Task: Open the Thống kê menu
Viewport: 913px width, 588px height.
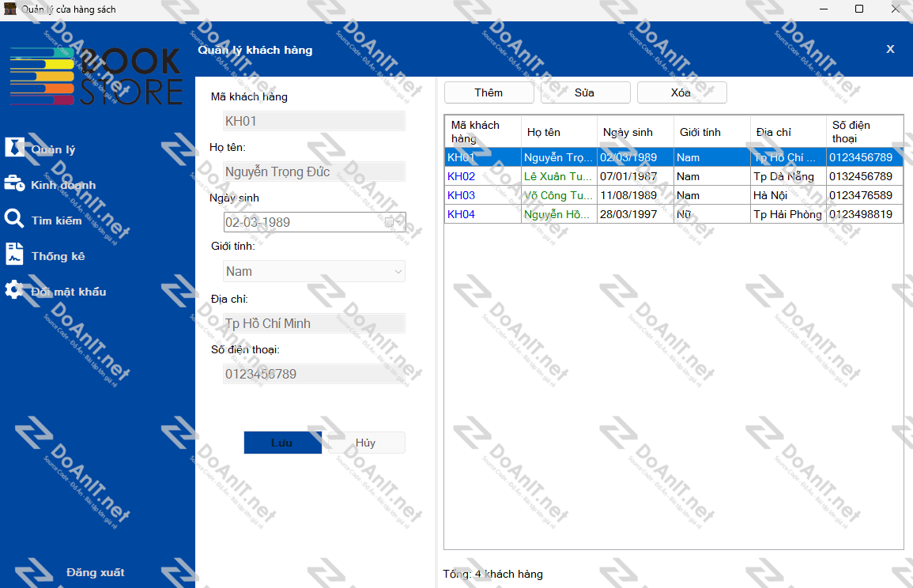Action: [58, 256]
